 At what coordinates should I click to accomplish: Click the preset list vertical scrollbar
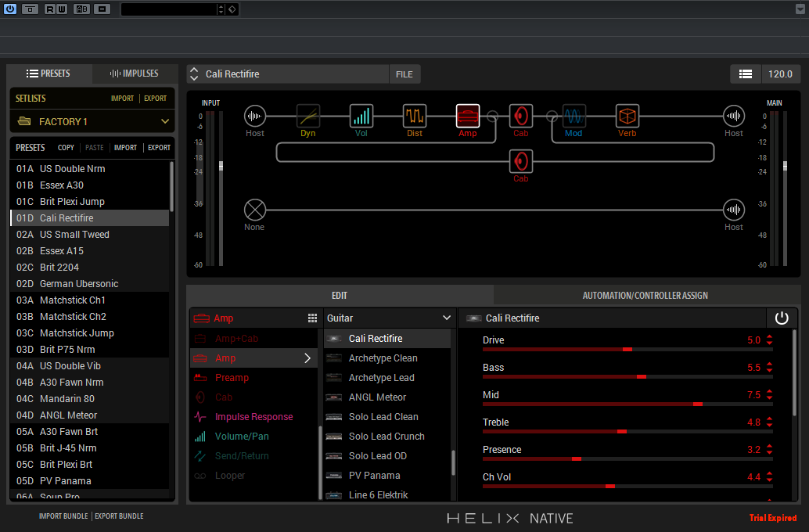pyautogui.click(x=172, y=186)
